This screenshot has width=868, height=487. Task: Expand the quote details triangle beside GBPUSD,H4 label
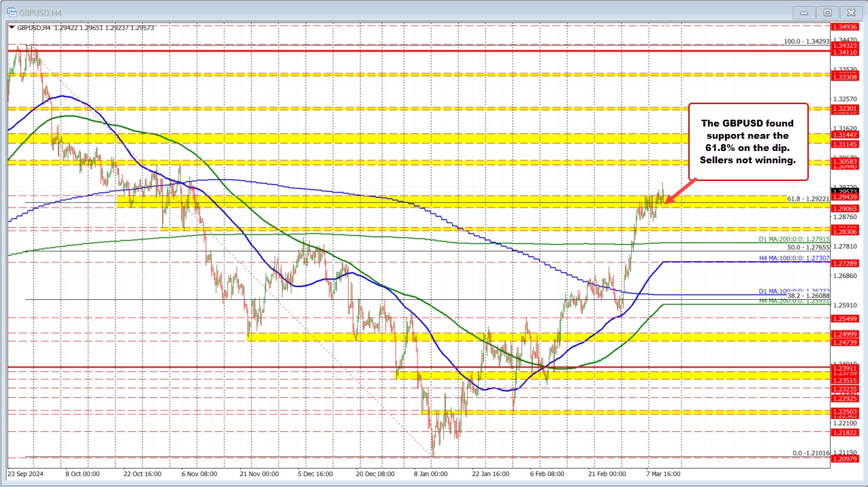pyautogui.click(x=12, y=28)
